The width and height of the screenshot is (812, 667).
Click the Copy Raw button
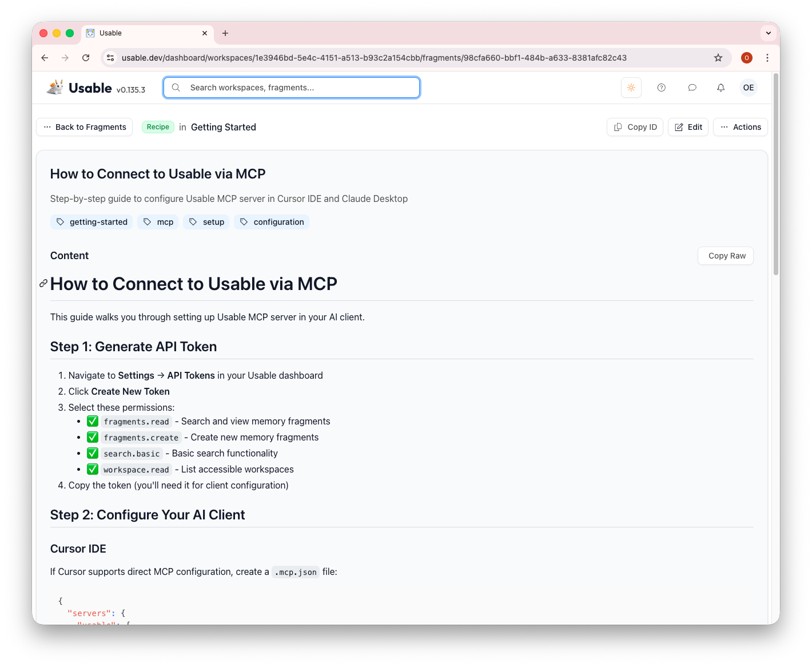tap(726, 256)
